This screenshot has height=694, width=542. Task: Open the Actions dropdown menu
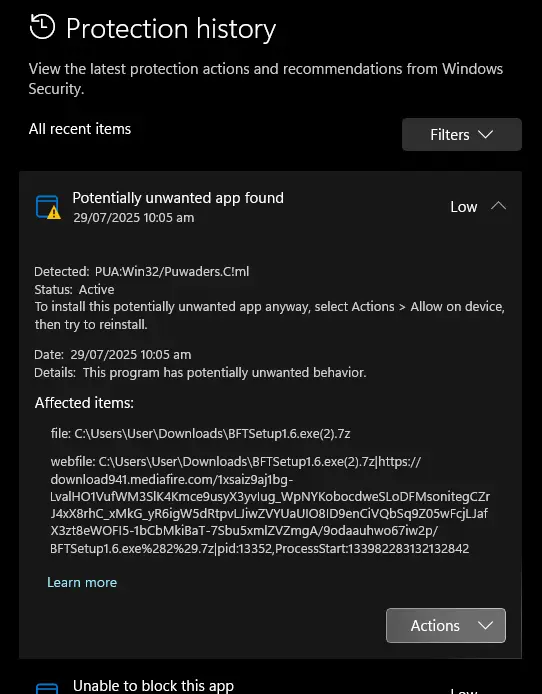446,625
